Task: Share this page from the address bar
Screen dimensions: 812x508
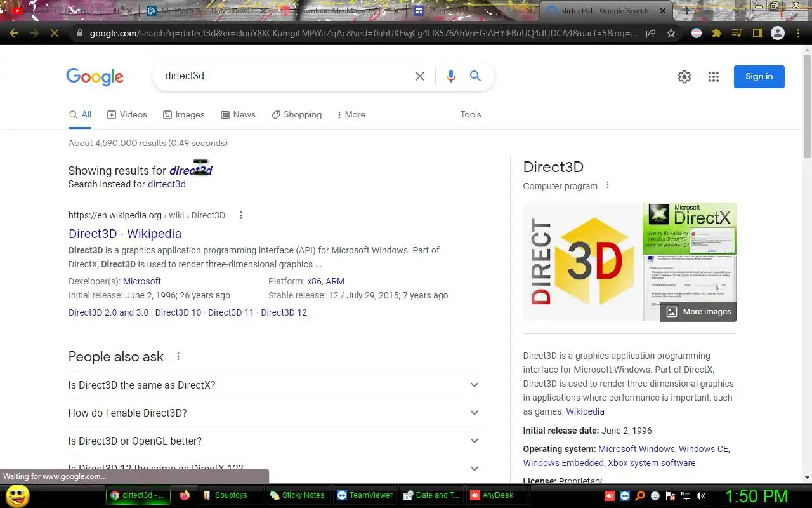Action: pyautogui.click(x=651, y=34)
